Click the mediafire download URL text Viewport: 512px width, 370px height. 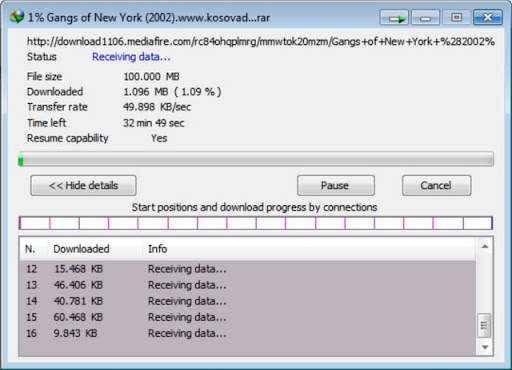[261, 42]
